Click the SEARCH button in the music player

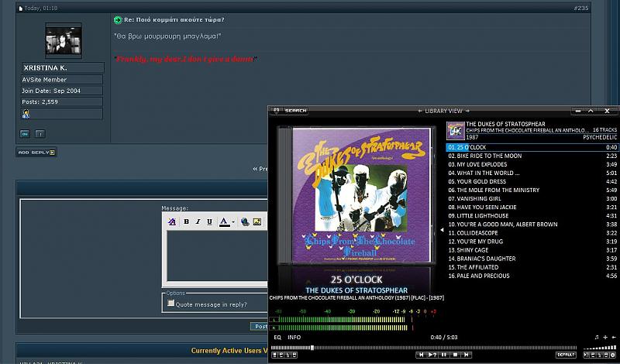295,111
